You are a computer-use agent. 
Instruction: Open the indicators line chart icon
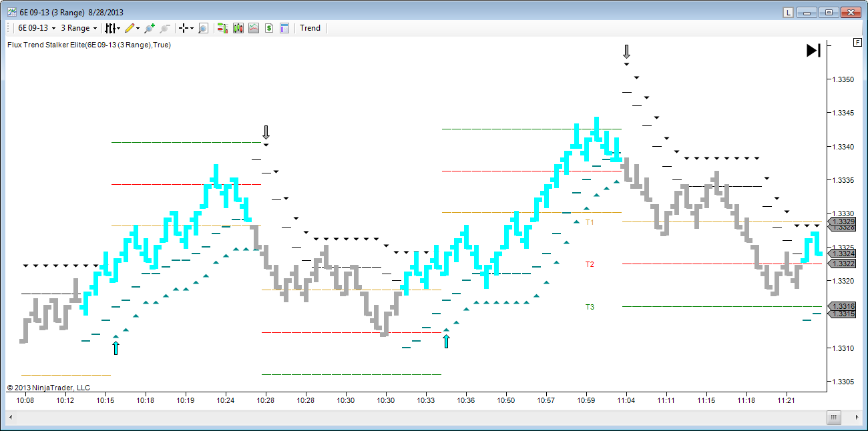254,28
